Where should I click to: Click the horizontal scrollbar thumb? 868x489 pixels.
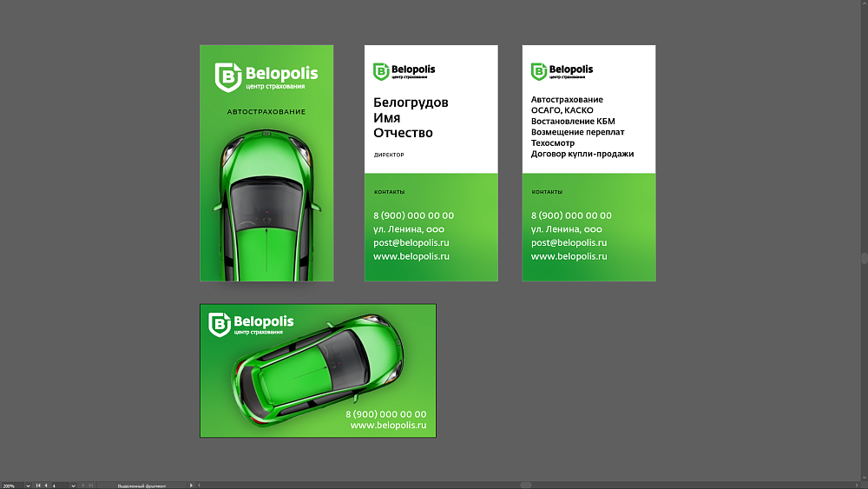[x=525, y=485]
